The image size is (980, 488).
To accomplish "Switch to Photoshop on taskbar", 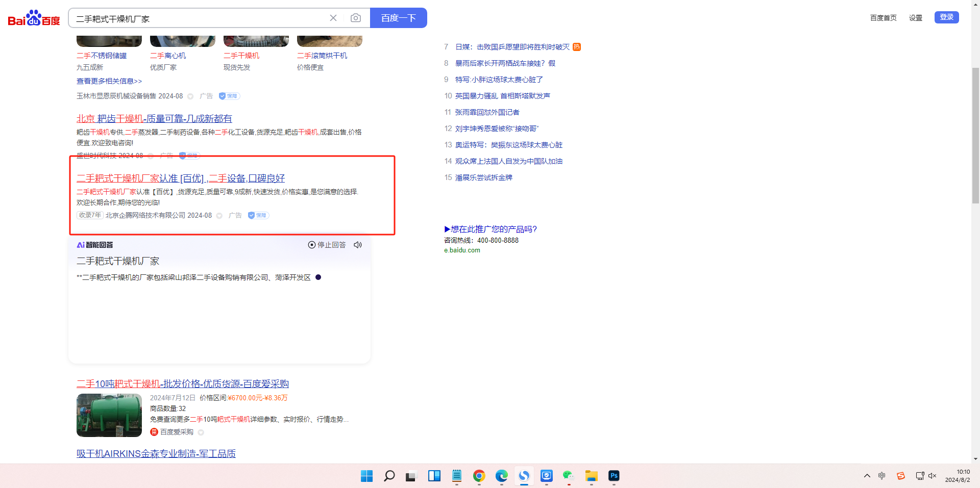I will tap(614, 476).
